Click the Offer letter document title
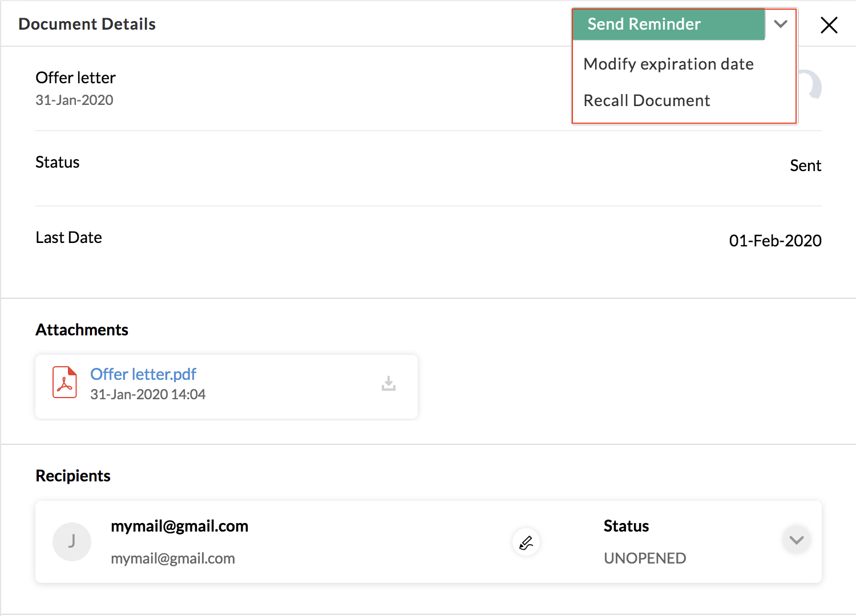 75,78
